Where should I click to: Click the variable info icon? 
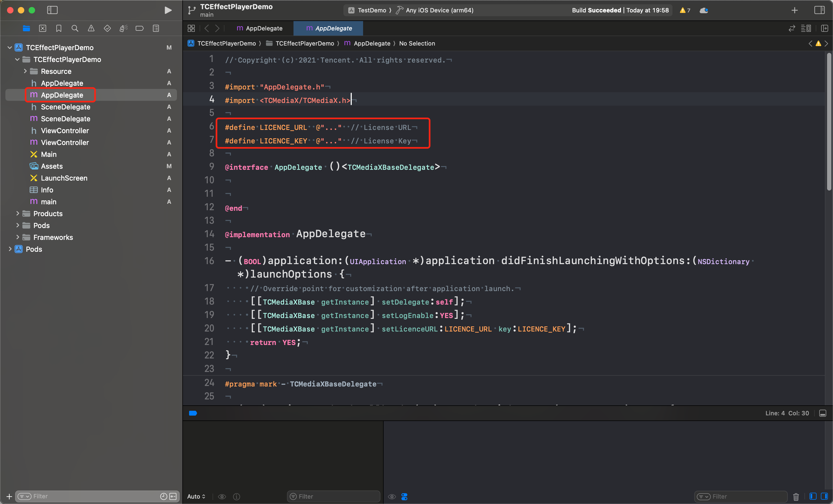237,496
